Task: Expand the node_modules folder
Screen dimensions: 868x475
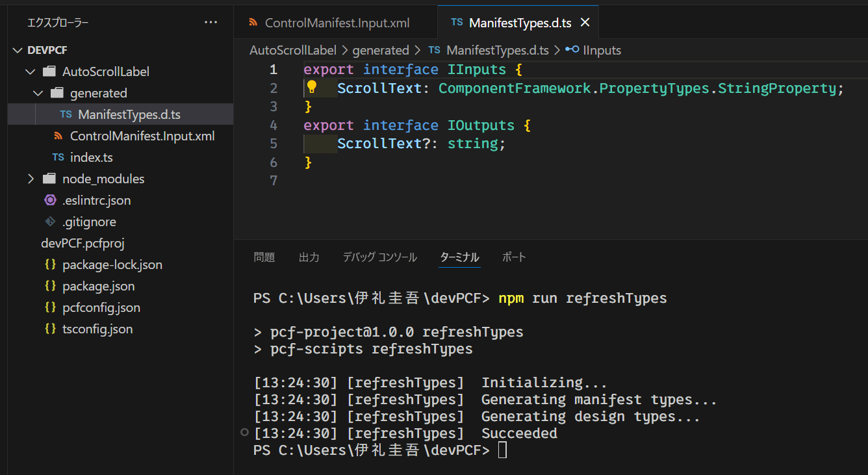Action: [x=30, y=179]
